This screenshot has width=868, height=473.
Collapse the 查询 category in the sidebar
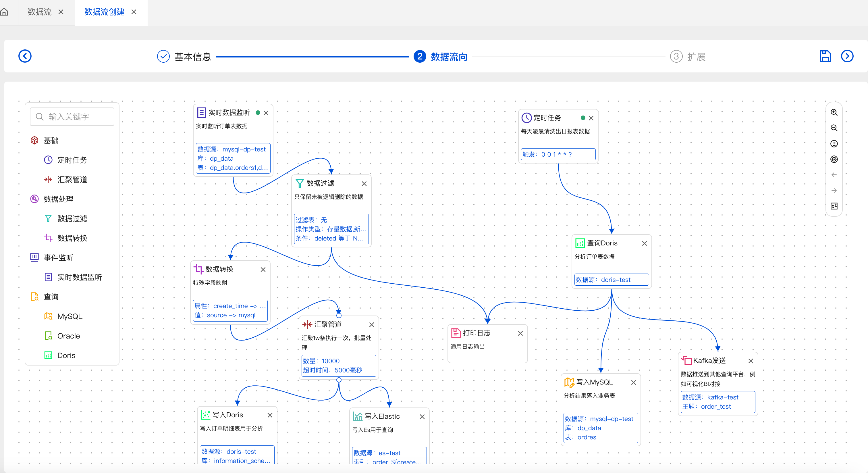51,297
